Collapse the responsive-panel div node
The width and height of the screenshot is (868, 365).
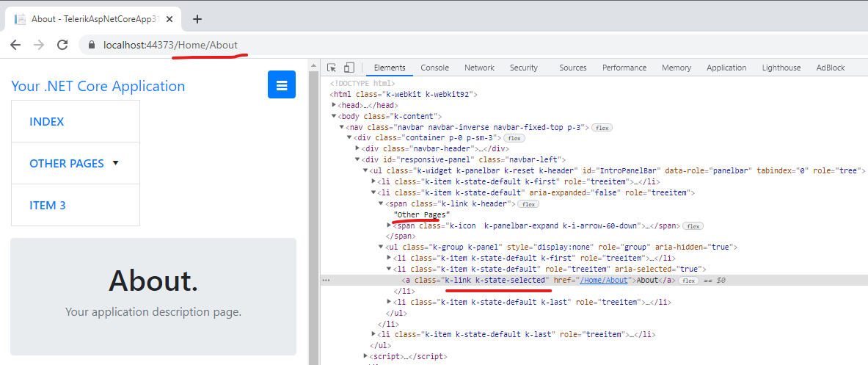(x=357, y=159)
